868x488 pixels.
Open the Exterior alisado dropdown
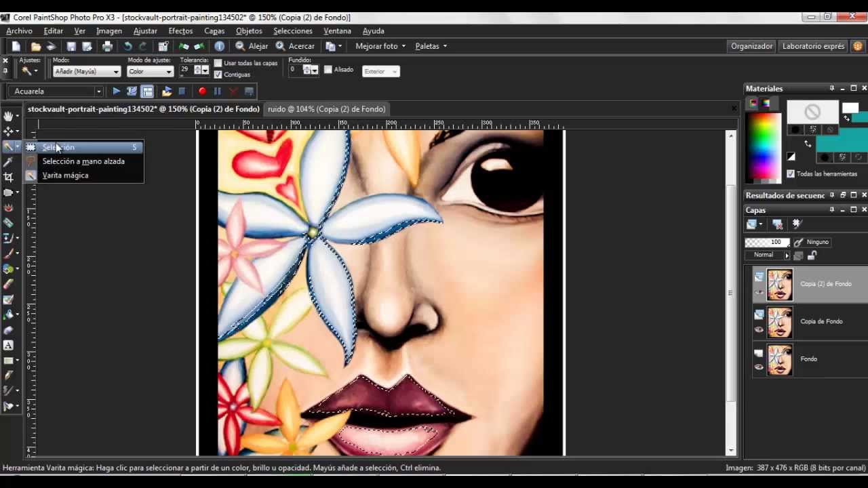380,71
